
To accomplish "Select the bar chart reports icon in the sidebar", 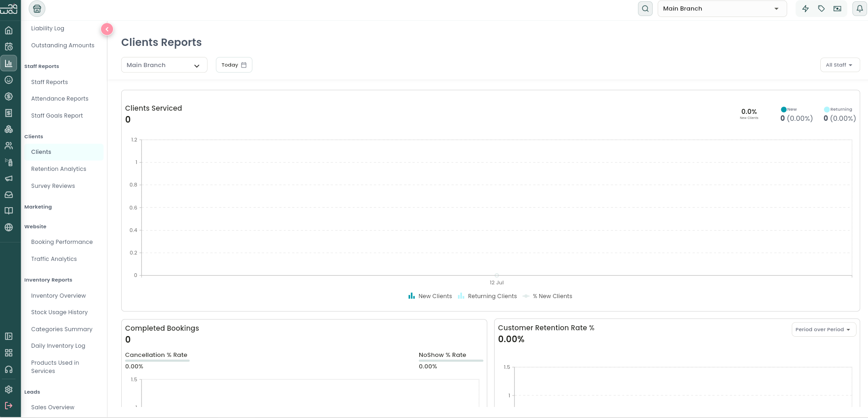I will click(9, 63).
